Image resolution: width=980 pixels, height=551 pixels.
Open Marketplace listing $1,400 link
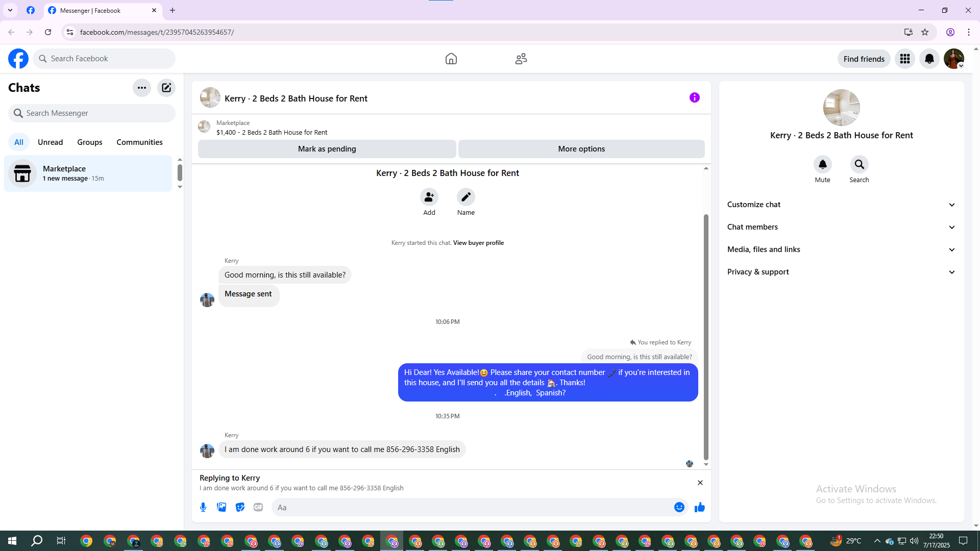point(272,133)
